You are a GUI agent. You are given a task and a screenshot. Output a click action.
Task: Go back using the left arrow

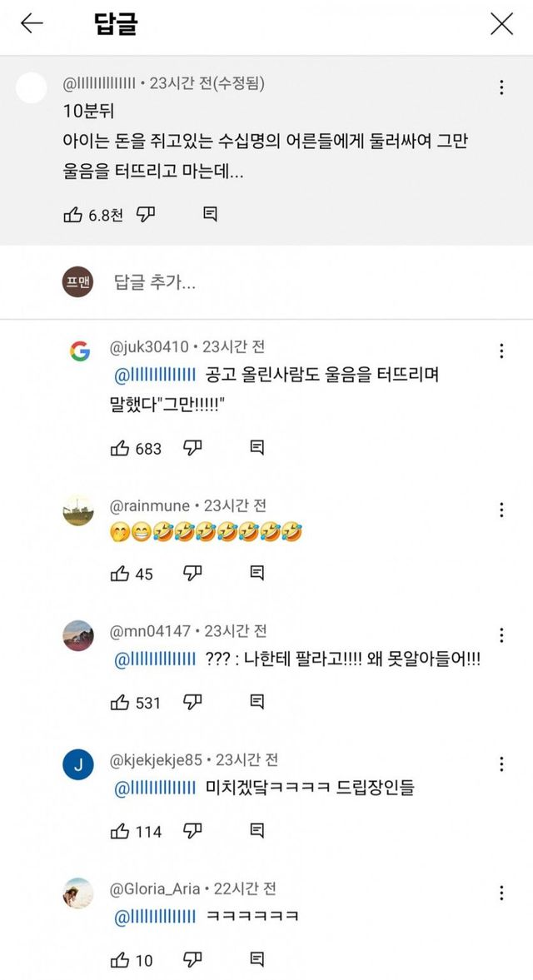[x=32, y=24]
